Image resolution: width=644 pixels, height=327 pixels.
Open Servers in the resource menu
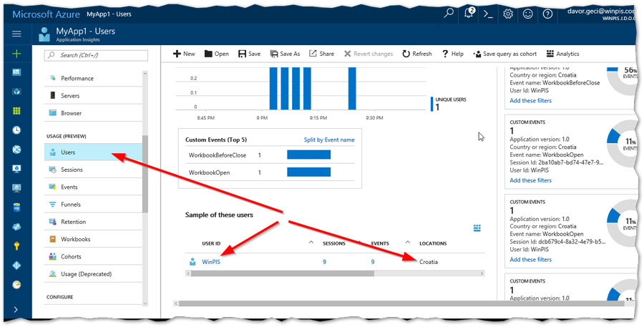pyautogui.click(x=93, y=95)
